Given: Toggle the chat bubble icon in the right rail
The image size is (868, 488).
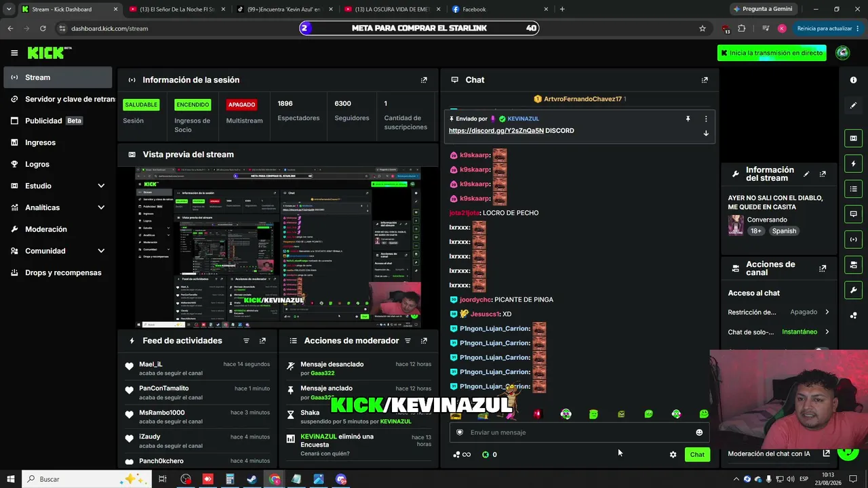Looking at the screenshot, I should click(853, 214).
